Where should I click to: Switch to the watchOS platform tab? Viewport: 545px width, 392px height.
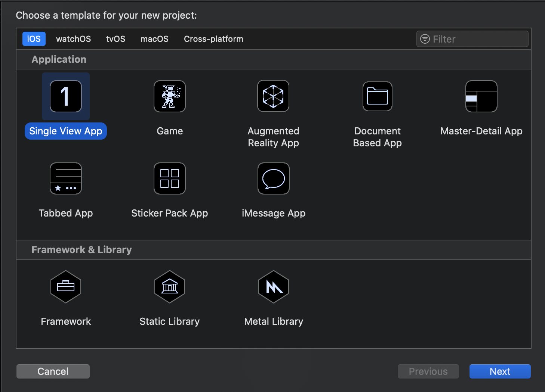coord(74,39)
